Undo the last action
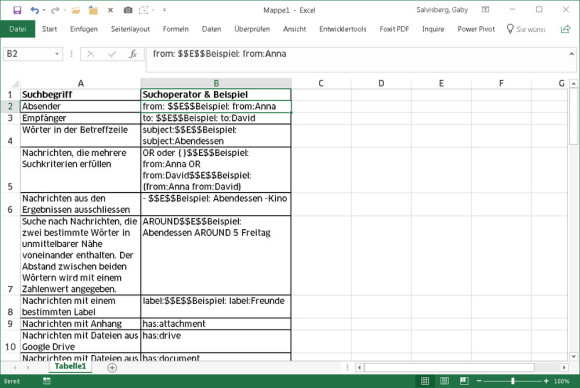 (34, 10)
